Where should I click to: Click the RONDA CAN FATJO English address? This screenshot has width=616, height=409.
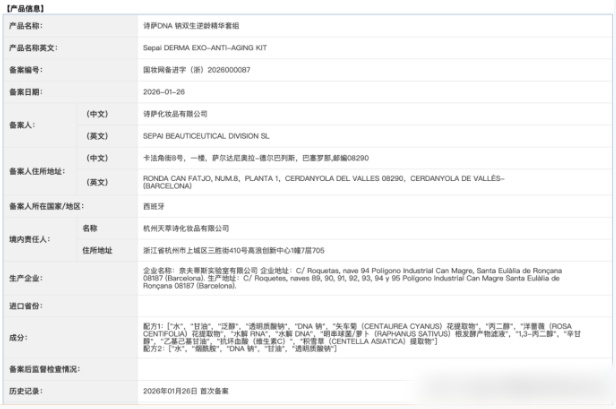(324, 182)
